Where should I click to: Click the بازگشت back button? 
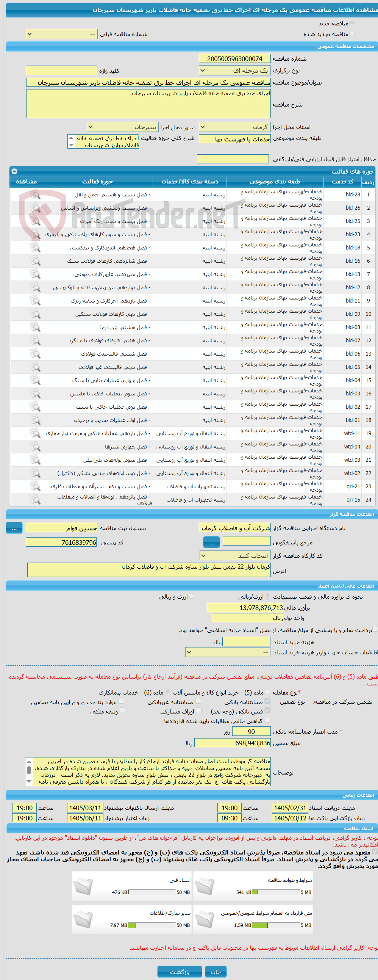point(179,972)
